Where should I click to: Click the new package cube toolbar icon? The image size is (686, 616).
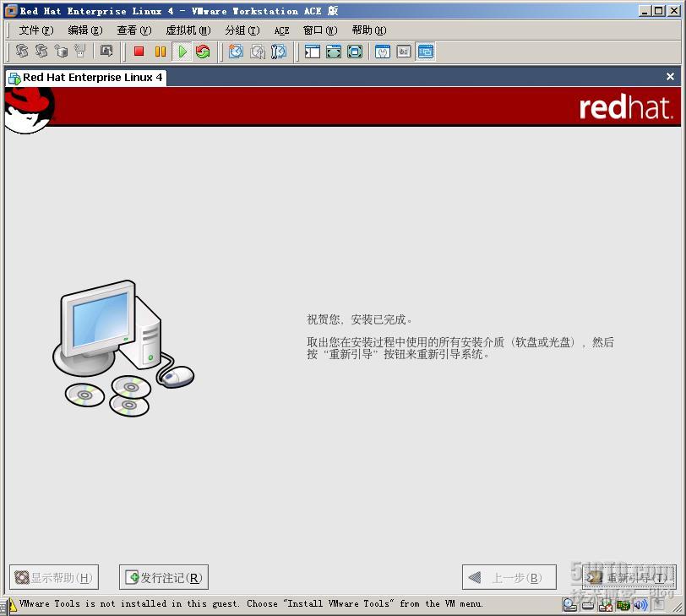tap(61, 52)
